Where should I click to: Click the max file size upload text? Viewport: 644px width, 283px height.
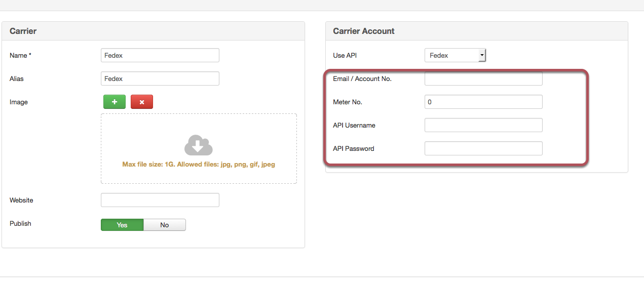pyautogui.click(x=199, y=165)
